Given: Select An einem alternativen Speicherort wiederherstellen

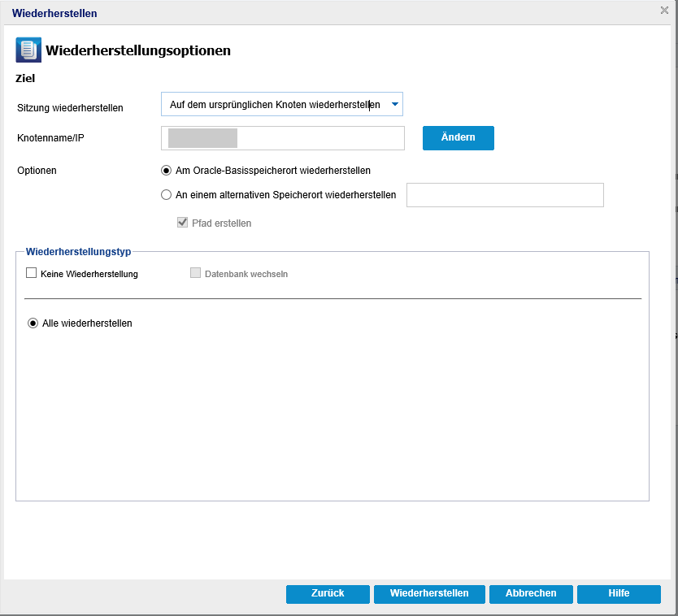Looking at the screenshot, I should (166, 195).
